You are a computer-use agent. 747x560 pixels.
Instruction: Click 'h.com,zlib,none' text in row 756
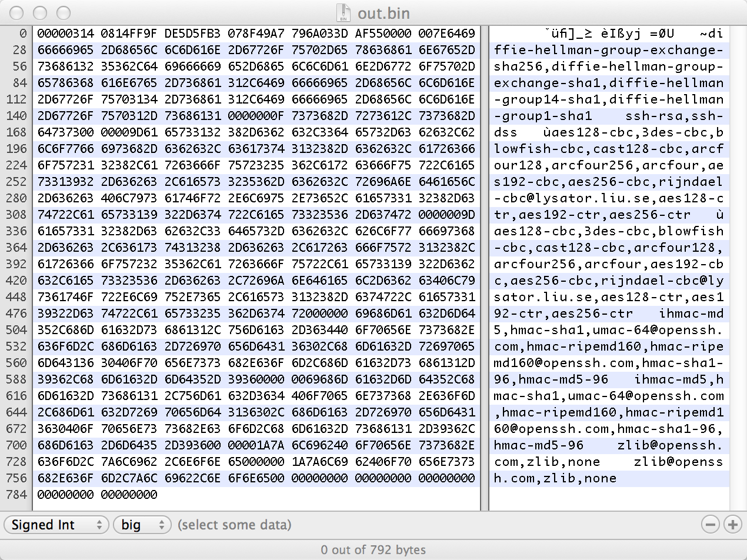[555, 478]
